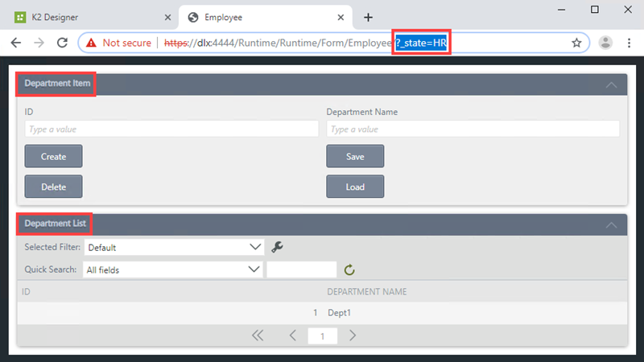Close the Employee tab
This screenshot has width=644, height=362.
click(341, 17)
